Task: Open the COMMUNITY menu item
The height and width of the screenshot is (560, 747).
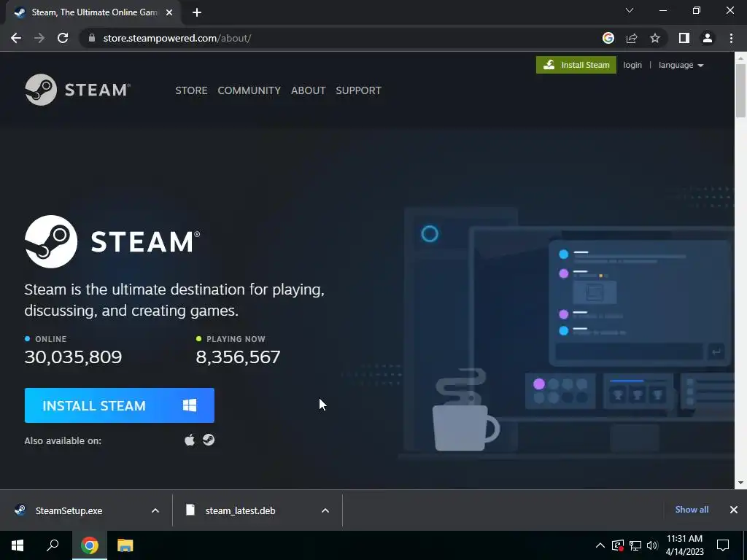Action: click(249, 90)
